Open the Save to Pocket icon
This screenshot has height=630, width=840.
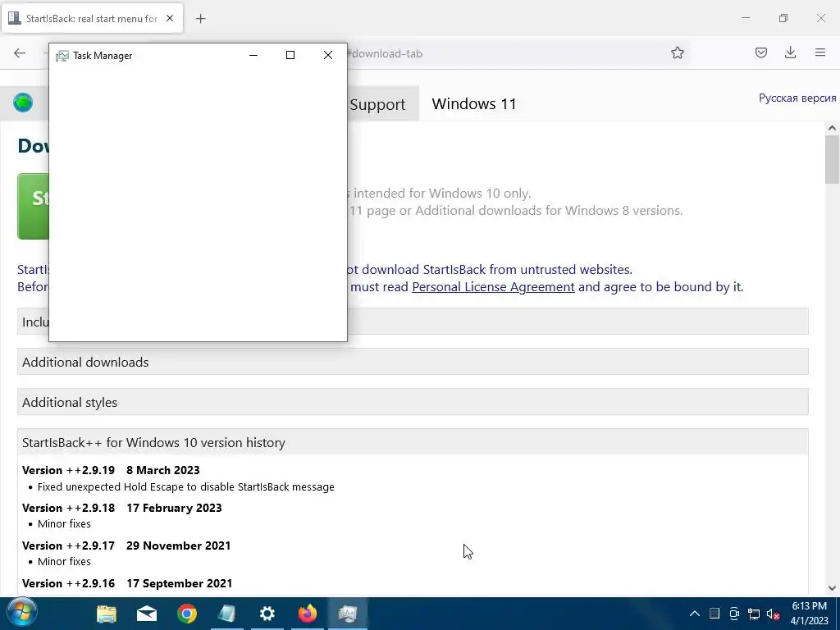tap(760, 52)
